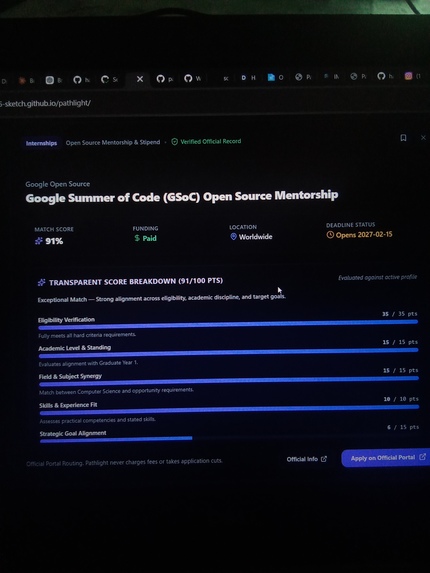Open the Official Info link
Viewport: 430px width, 573px height.
(x=307, y=459)
